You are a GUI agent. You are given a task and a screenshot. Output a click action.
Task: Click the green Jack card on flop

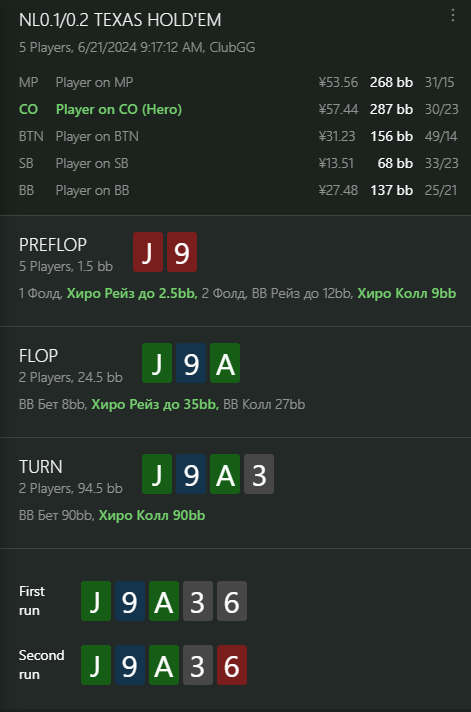[x=157, y=363]
